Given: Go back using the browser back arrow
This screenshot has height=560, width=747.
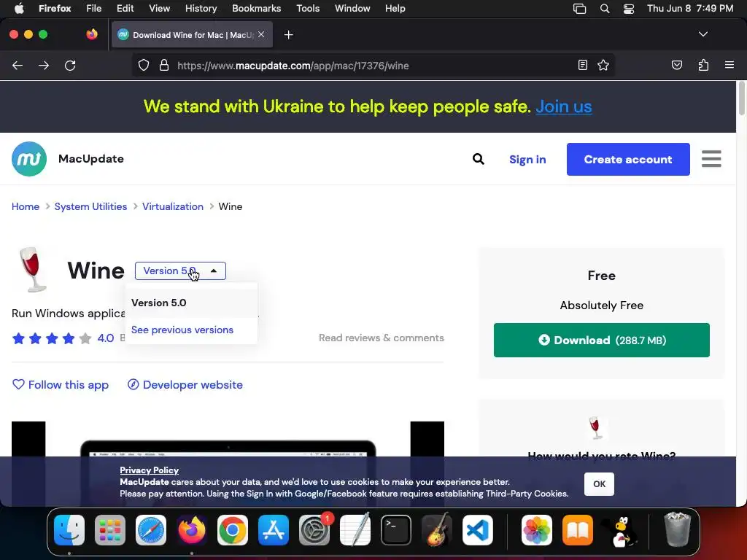Looking at the screenshot, I should point(18,66).
